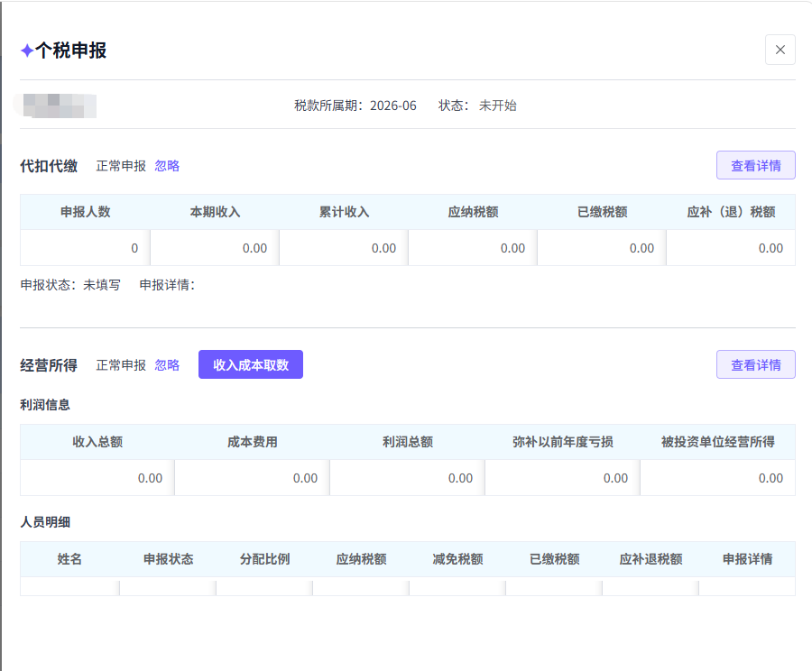Select the 弥补以前年度亏损 column header
Image resolution: width=812 pixels, height=671 pixels.
pos(563,442)
